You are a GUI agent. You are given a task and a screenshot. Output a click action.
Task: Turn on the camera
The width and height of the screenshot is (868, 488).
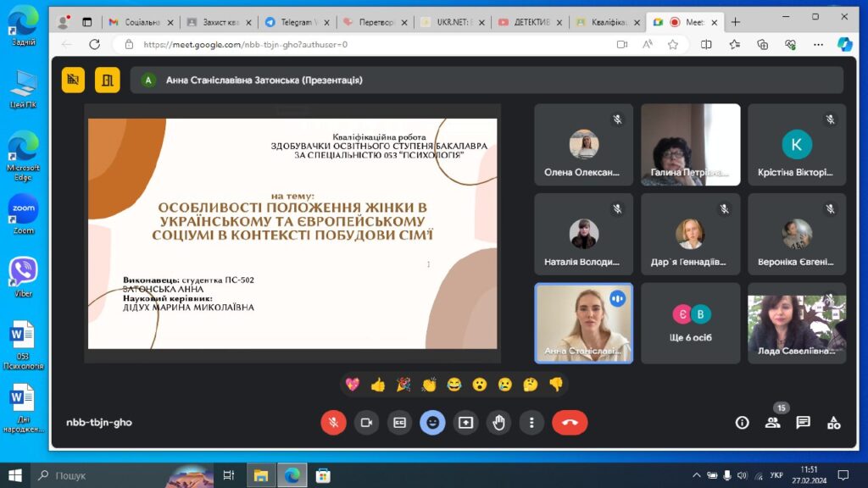coord(366,422)
